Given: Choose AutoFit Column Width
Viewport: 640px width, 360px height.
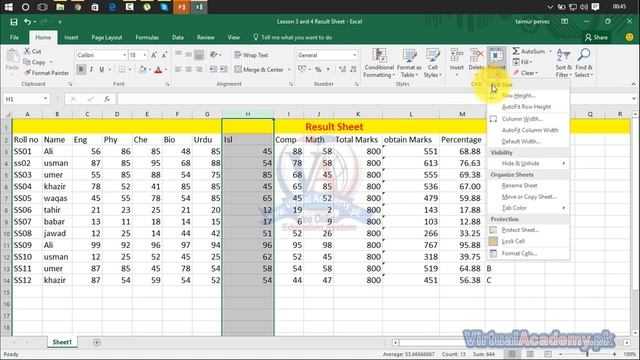Looking at the screenshot, I should (529, 130).
